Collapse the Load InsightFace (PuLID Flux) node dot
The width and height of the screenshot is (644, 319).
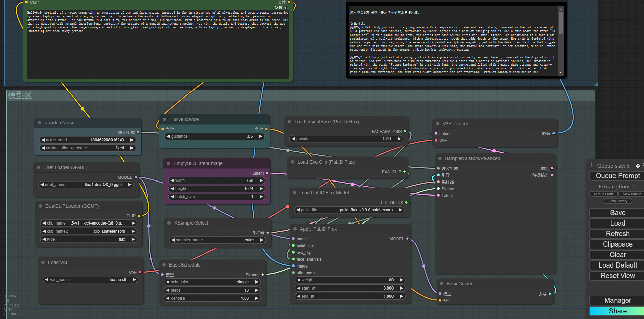tap(289, 122)
